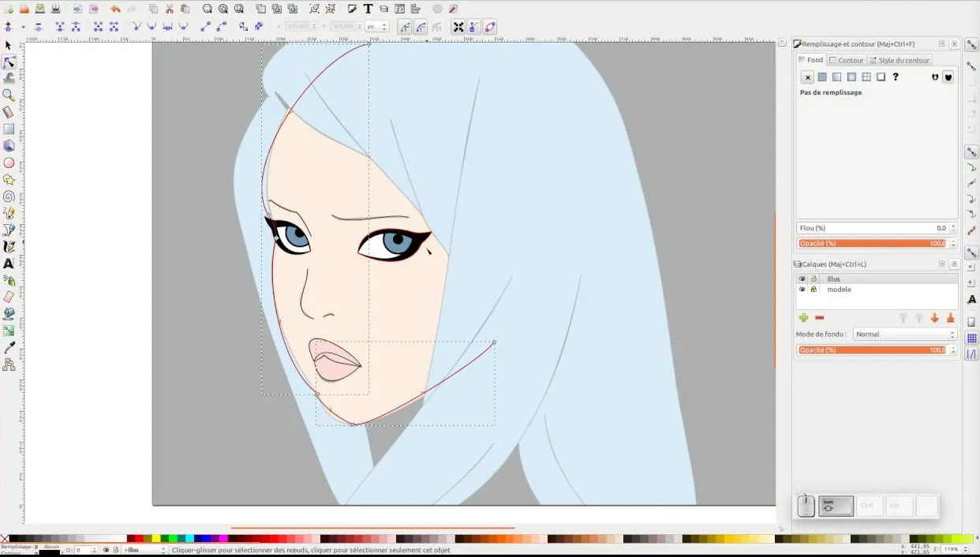Pick a red swatch from the bottom palette
The width and height of the screenshot is (980, 557).
(x=139, y=536)
